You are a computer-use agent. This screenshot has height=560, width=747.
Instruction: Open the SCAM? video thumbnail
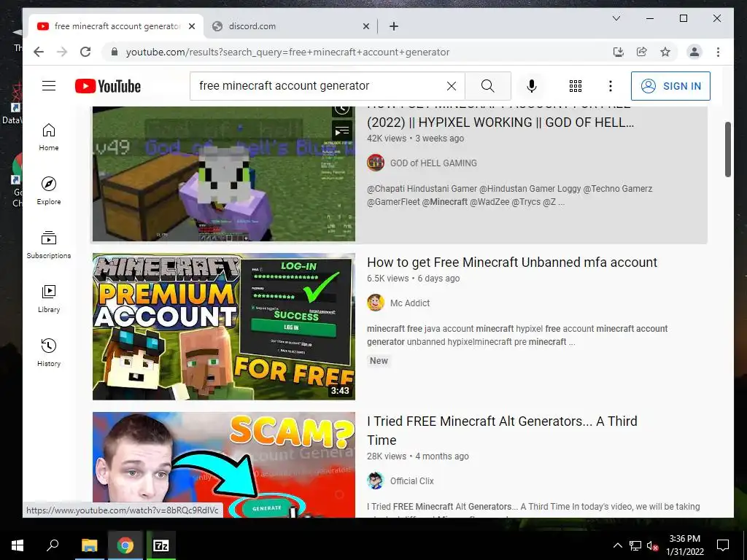(x=224, y=464)
